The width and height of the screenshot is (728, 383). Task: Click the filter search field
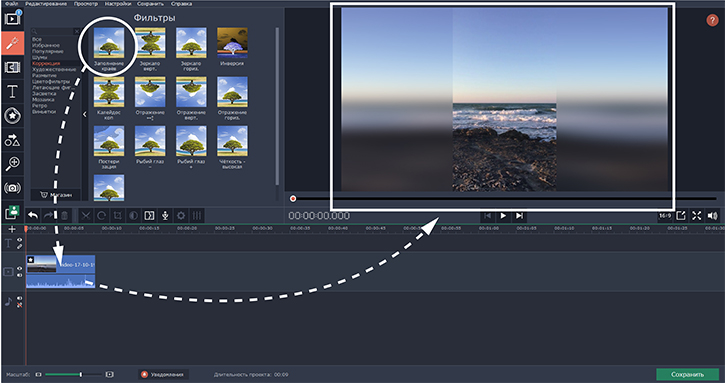(x=52, y=32)
